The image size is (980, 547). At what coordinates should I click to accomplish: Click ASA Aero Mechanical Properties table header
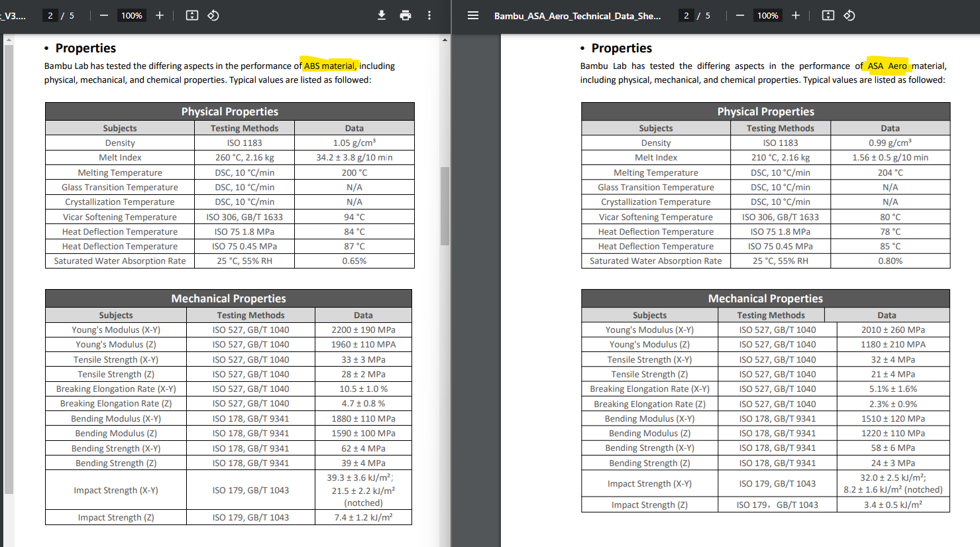765,298
